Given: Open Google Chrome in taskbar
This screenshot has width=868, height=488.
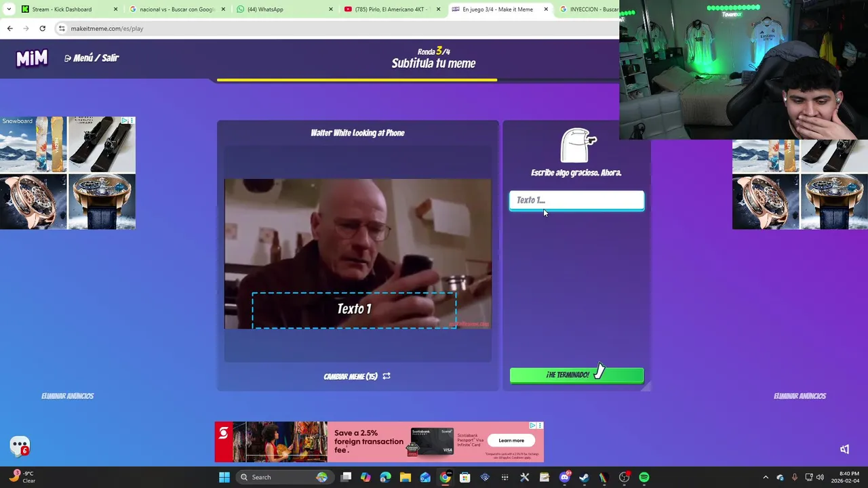Looking at the screenshot, I should 445,477.
